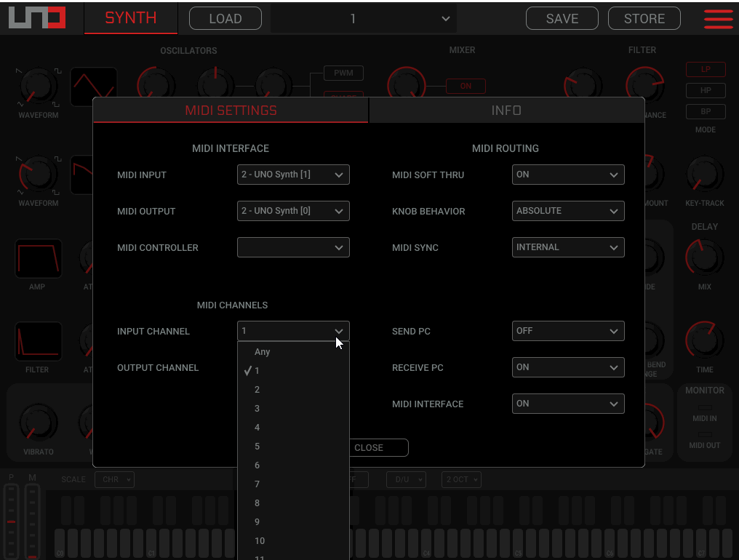Click the mod wheel strip labeled M
Screen dimensions: 739x560
click(x=32, y=522)
